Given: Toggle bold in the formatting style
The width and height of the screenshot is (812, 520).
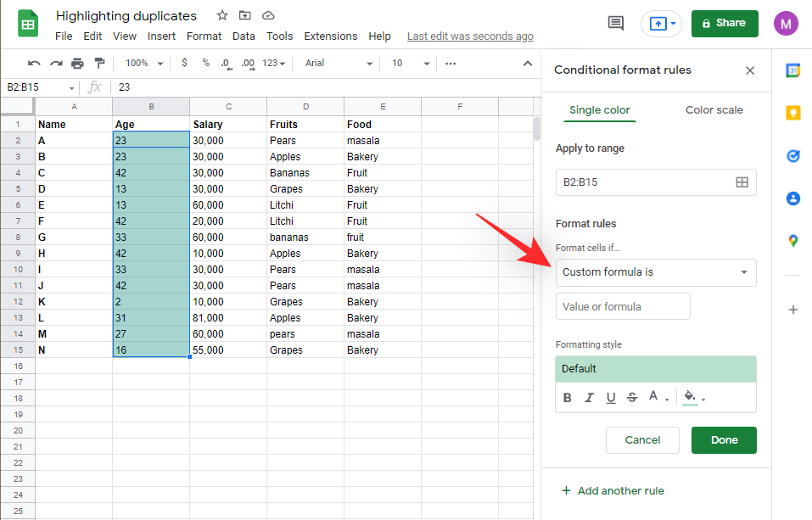Looking at the screenshot, I should coord(567,397).
